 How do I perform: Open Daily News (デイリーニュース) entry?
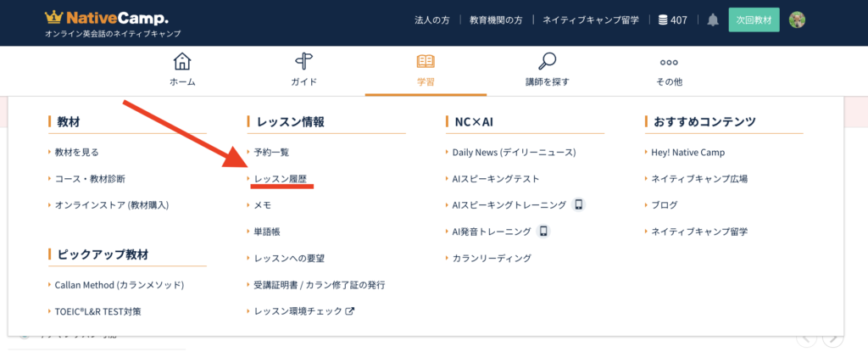515,152
